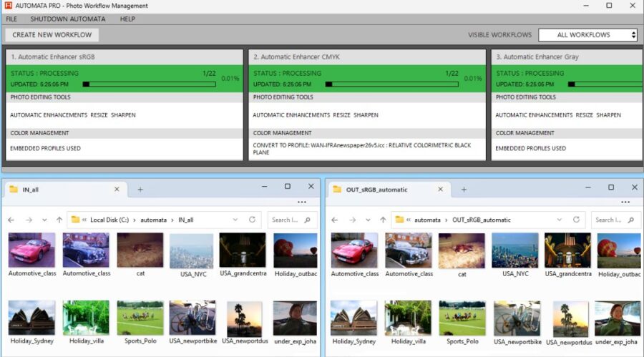The height and width of the screenshot is (357, 644).
Task: Select the USA_newportdus thumbnail in IN_all
Action: coord(245,319)
